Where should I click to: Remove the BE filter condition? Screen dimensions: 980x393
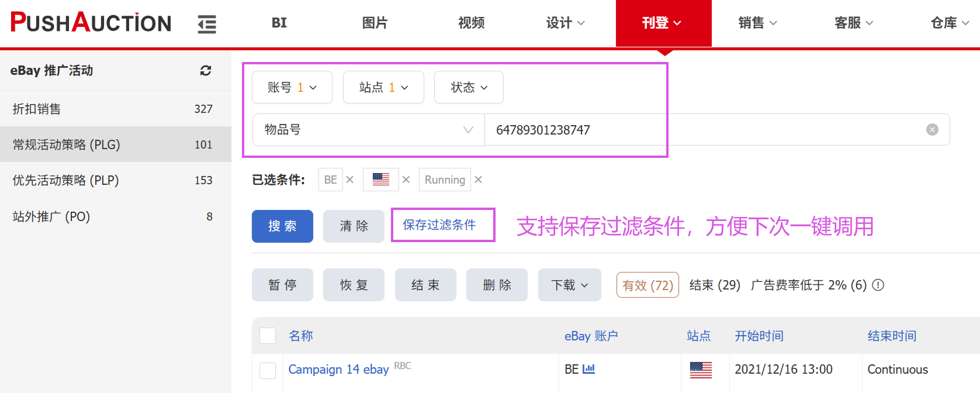point(350,180)
